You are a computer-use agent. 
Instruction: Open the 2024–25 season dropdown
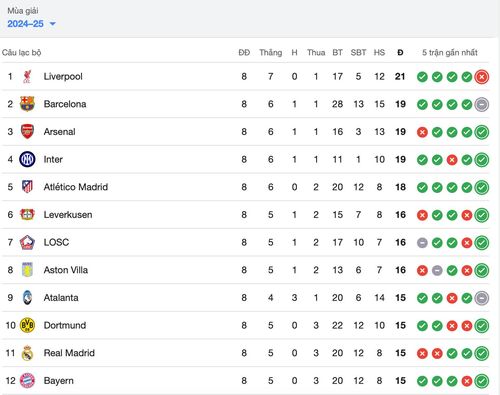pos(31,24)
